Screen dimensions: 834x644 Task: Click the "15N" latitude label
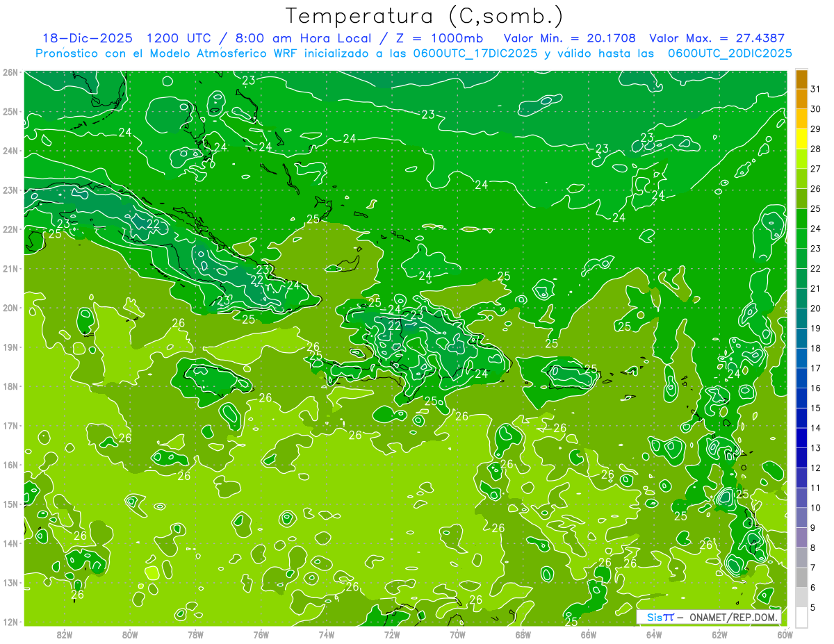pos(10,504)
